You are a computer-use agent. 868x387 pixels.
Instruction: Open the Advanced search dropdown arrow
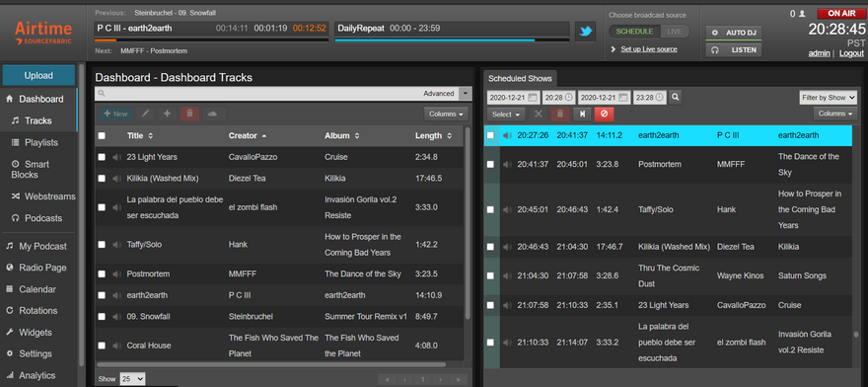(466, 94)
